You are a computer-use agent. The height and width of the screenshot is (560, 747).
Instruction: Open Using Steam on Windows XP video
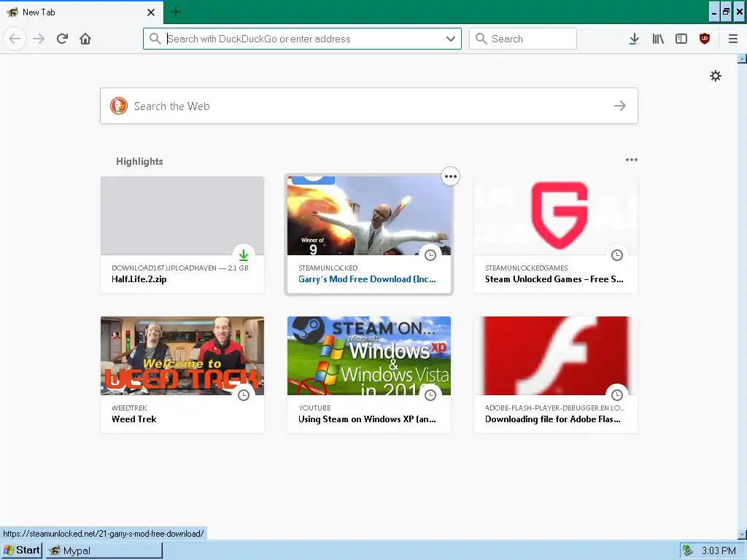(368, 375)
